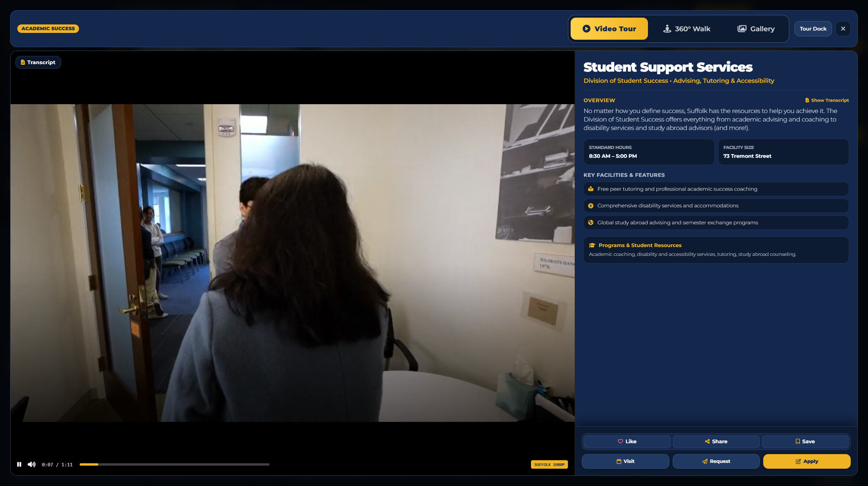Click the Student Support Services heading
Viewport: 868px width, 486px height.
[668, 67]
